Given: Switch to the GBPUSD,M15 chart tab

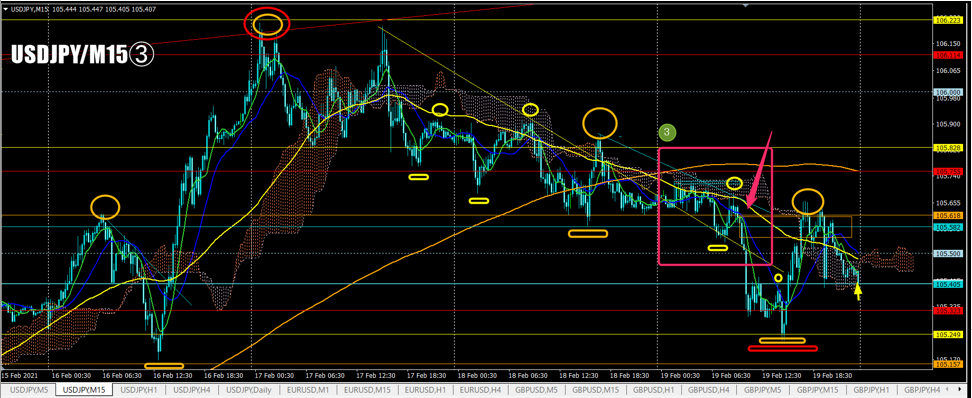Looking at the screenshot, I should click(596, 389).
